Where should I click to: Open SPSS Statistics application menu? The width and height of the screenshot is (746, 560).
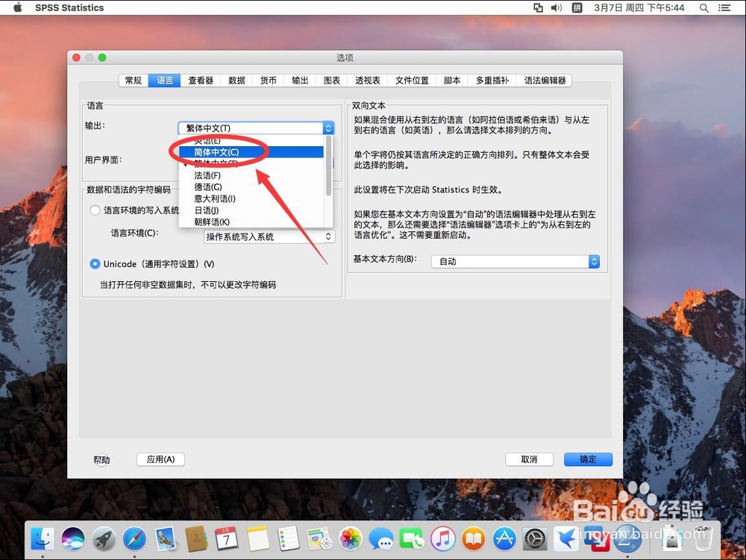69,7
